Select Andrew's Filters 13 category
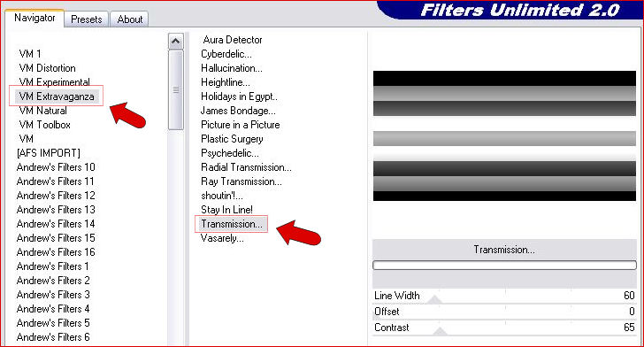 [x=56, y=210]
